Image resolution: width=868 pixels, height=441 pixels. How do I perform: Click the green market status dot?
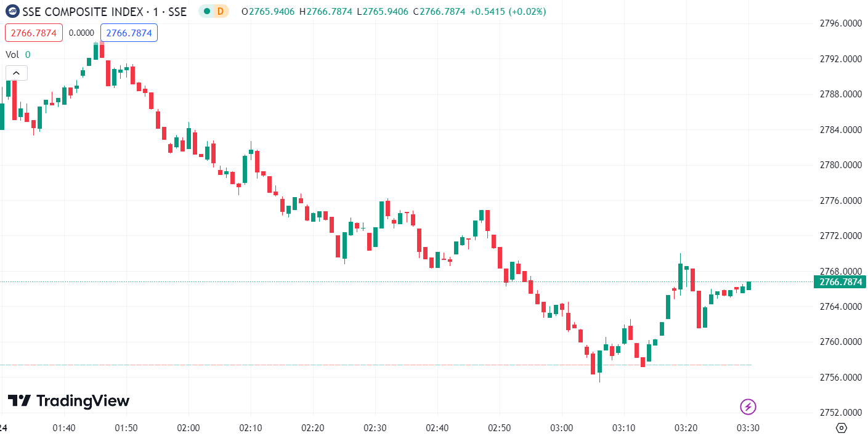pyautogui.click(x=208, y=11)
